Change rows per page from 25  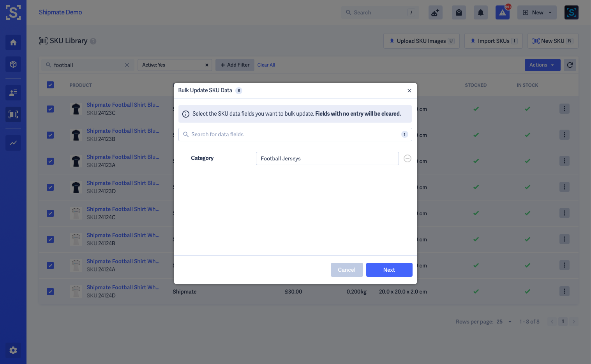(x=504, y=322)
